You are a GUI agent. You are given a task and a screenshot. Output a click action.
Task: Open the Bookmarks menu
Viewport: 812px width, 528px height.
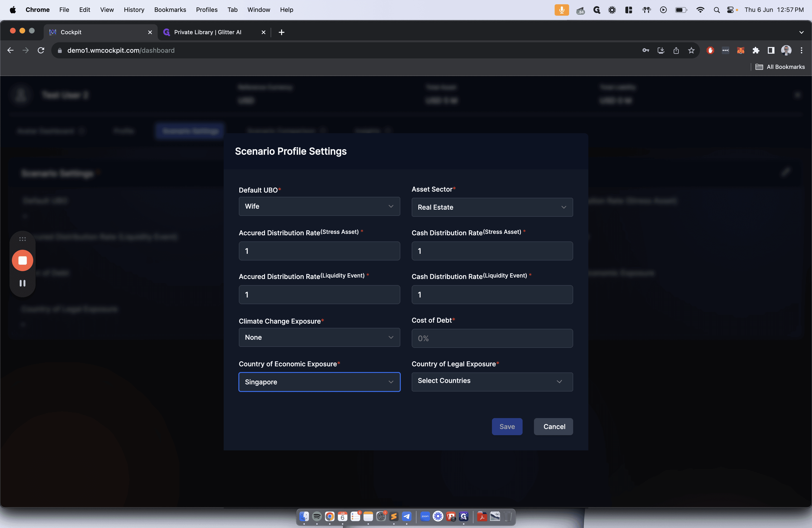pos(170,9)
